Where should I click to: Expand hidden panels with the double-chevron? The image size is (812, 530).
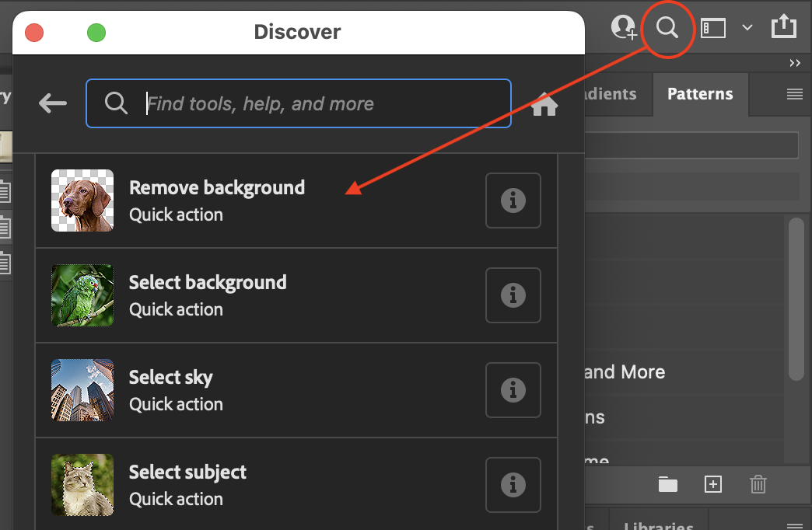point(794,63)
